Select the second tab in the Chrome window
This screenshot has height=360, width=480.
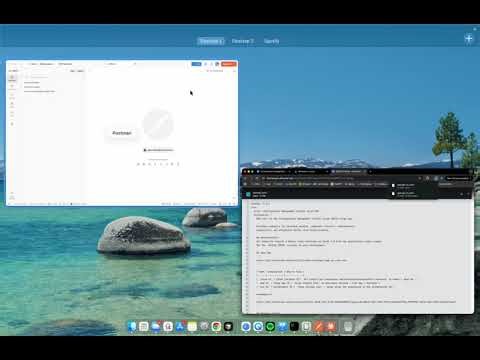(311, 171)
